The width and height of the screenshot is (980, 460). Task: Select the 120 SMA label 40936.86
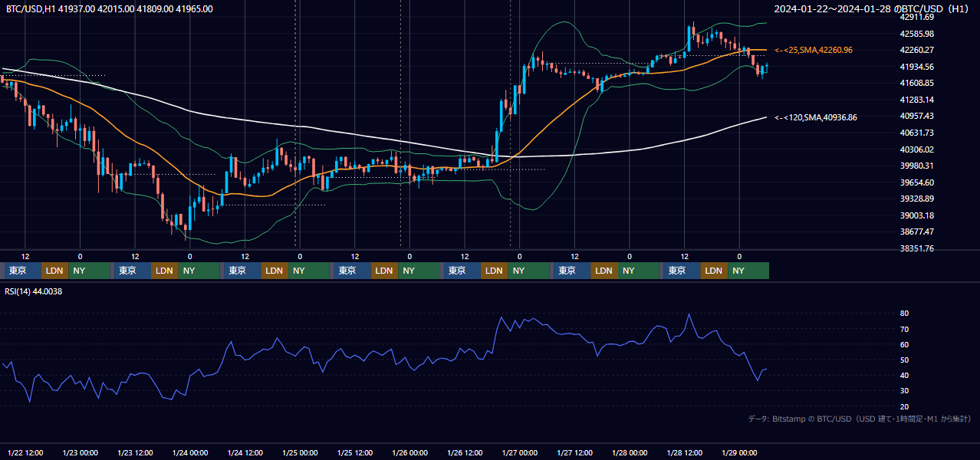coord(816,117)
